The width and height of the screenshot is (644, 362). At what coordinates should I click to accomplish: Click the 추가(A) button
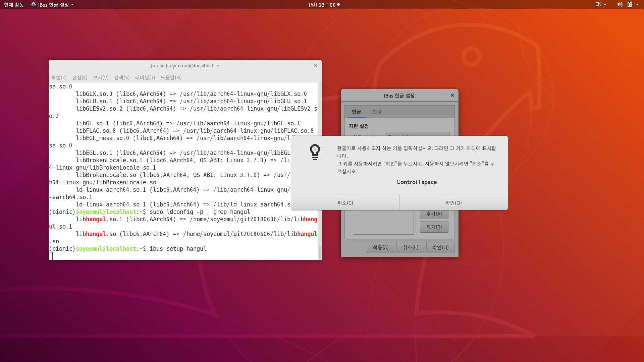pyautogui.click(x=434, y=214)
